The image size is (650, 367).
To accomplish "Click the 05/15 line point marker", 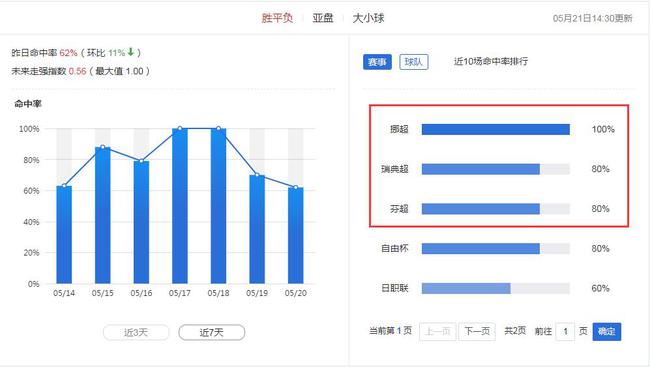I will [103, 147].
